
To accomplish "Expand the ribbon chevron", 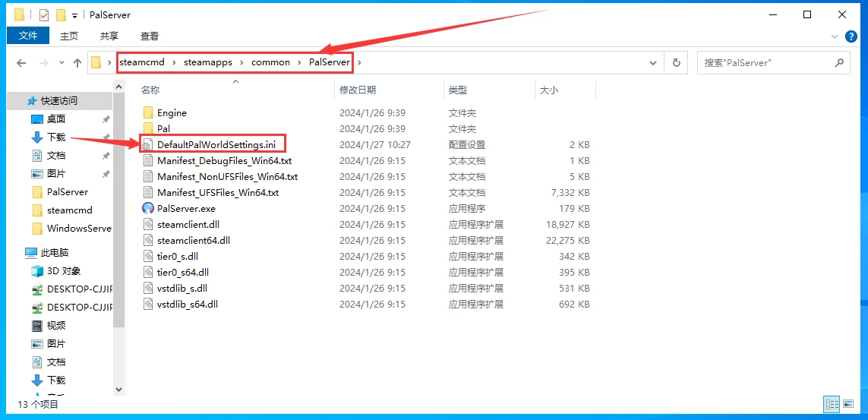I will pos(835,36).
